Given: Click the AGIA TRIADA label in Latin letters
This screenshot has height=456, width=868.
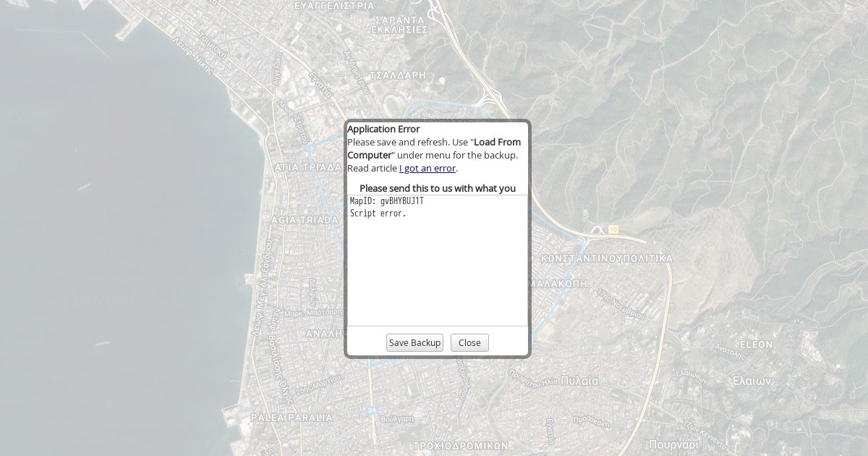Looking at the screenshot, I should click(305, 220).
